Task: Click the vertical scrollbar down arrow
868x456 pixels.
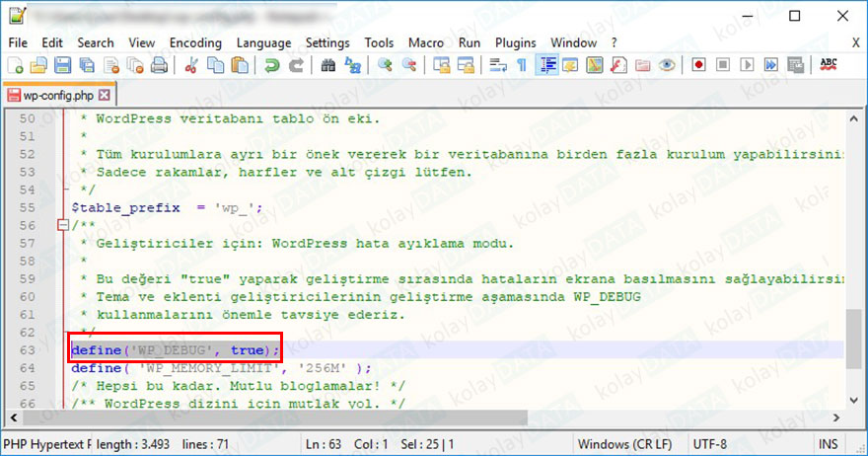Action: [853, 400]
